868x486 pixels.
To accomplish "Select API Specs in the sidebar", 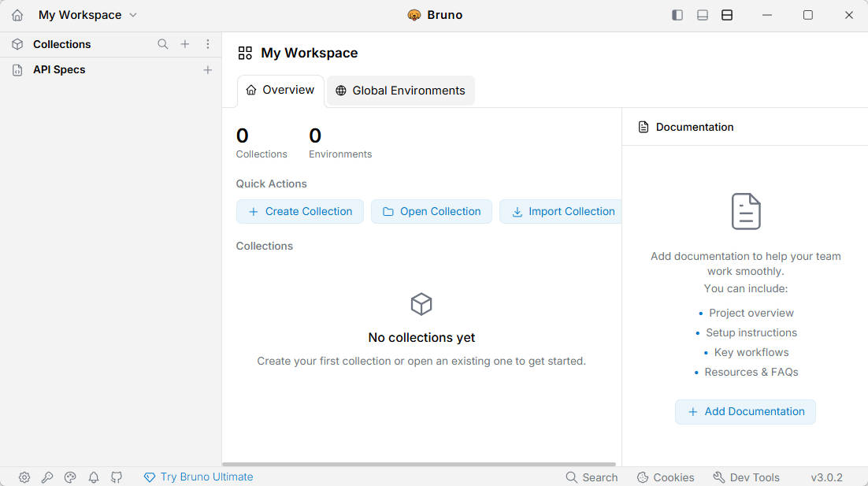I will point(58,70).
